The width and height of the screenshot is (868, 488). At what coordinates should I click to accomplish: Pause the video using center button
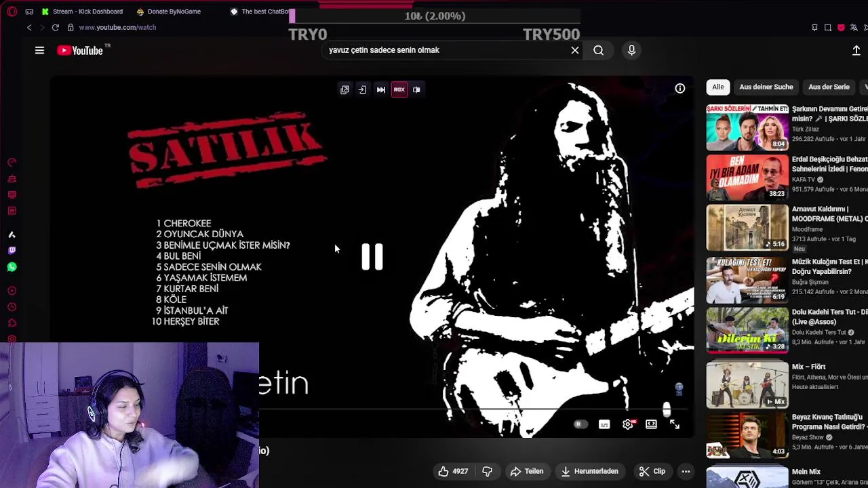372,257
